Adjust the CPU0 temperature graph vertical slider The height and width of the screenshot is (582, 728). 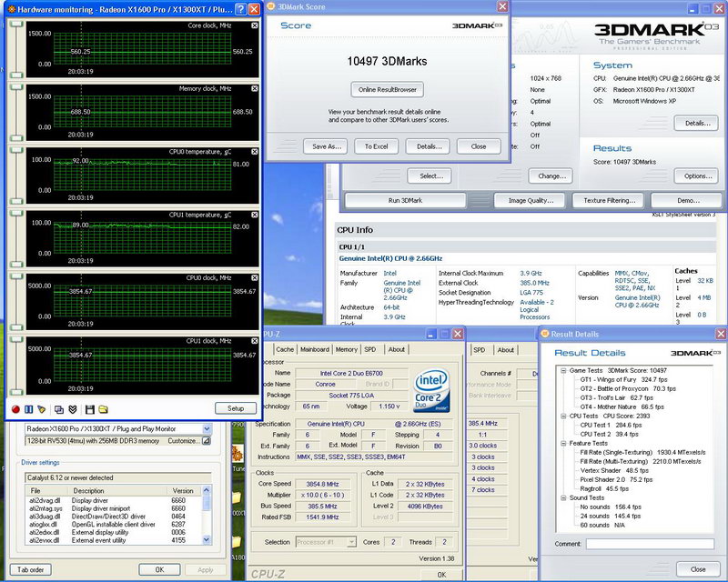16,175
